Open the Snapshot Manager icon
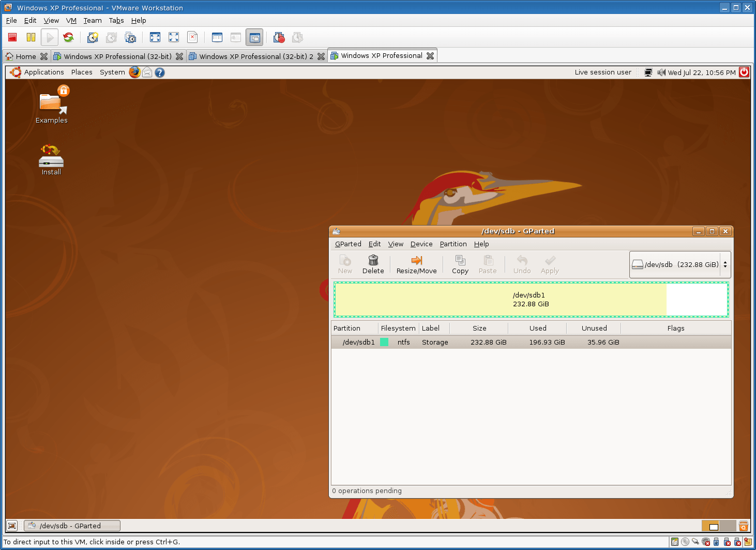Viewport: 756px width, 550px height. [x=130, y=37]
